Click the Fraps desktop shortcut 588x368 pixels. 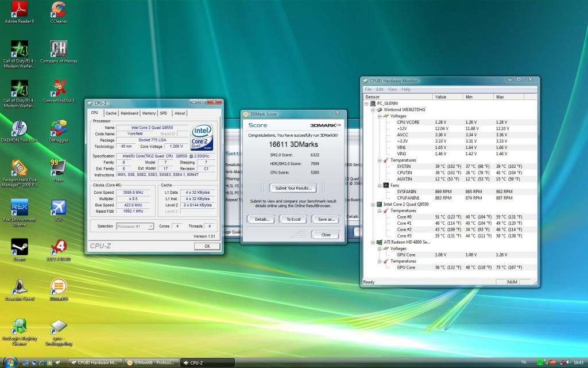pos(59,170)
